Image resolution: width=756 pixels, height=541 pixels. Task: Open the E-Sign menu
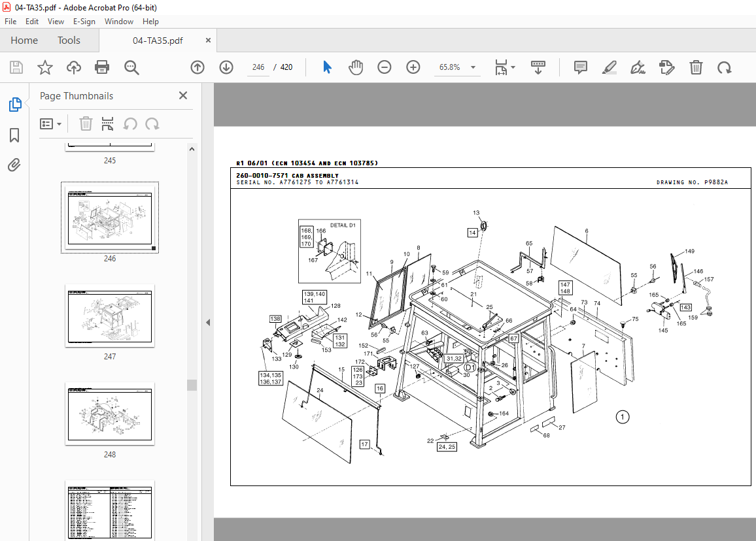click(x=84, y=21)
